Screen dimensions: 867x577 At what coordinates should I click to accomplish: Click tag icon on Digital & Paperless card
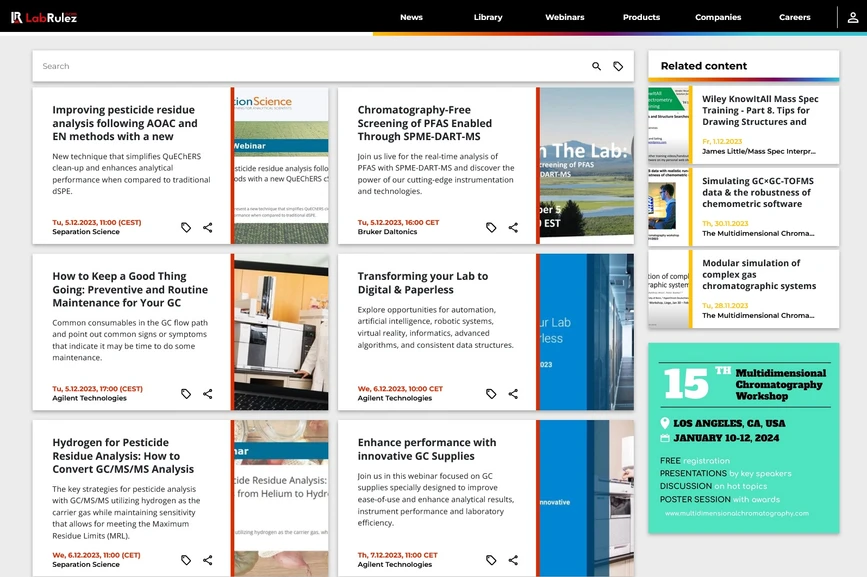click(x=491, y=394)
